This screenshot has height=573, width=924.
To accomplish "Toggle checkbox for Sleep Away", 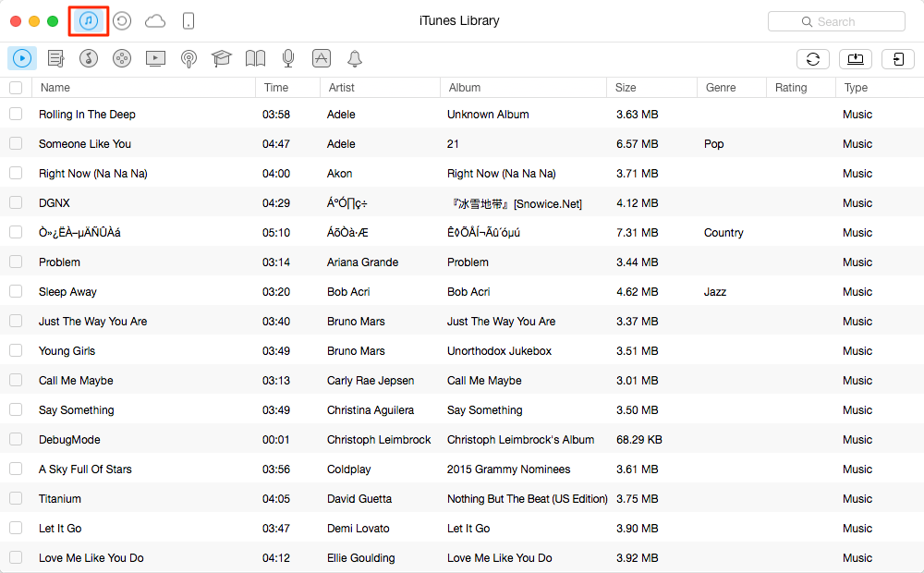I will [x=16, y=291].
